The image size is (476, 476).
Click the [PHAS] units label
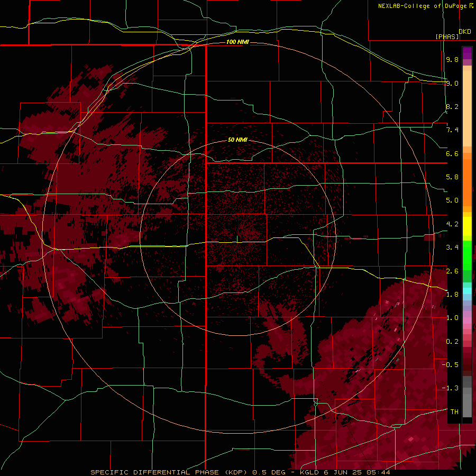[x=447, y=36]
